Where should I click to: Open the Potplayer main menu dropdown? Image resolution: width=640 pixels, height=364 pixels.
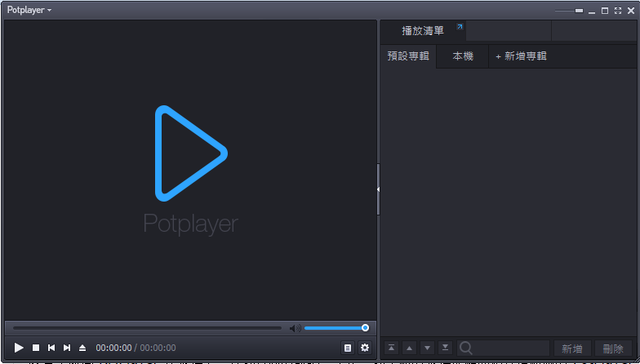click(x=29, y=10)
